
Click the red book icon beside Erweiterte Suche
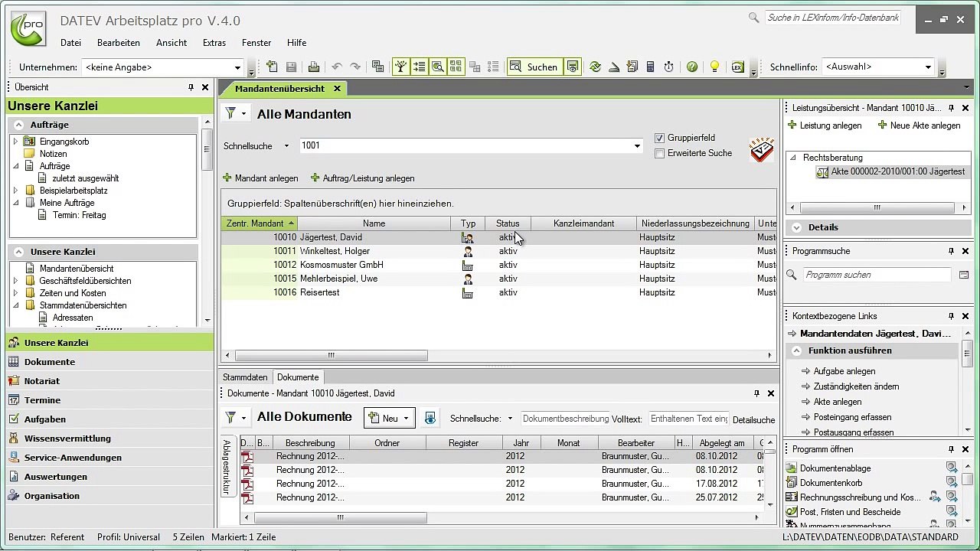pyautogui.click(x=762, y=149)
